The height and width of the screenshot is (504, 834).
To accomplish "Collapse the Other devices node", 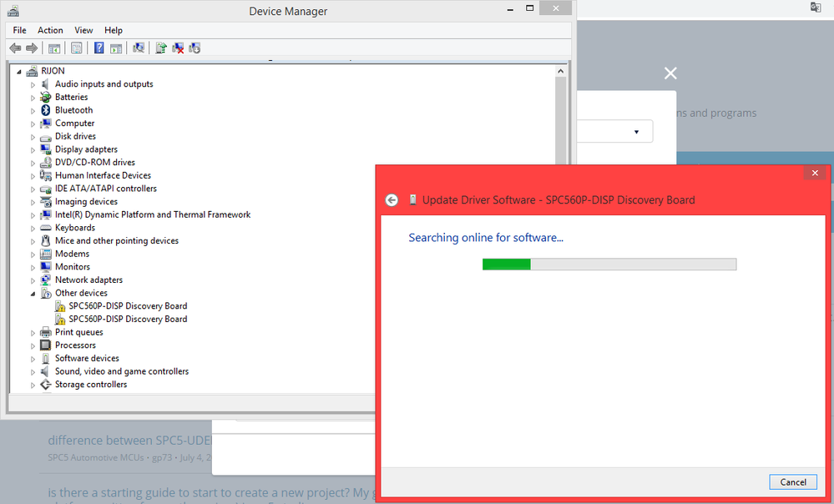I will (33, 294).
